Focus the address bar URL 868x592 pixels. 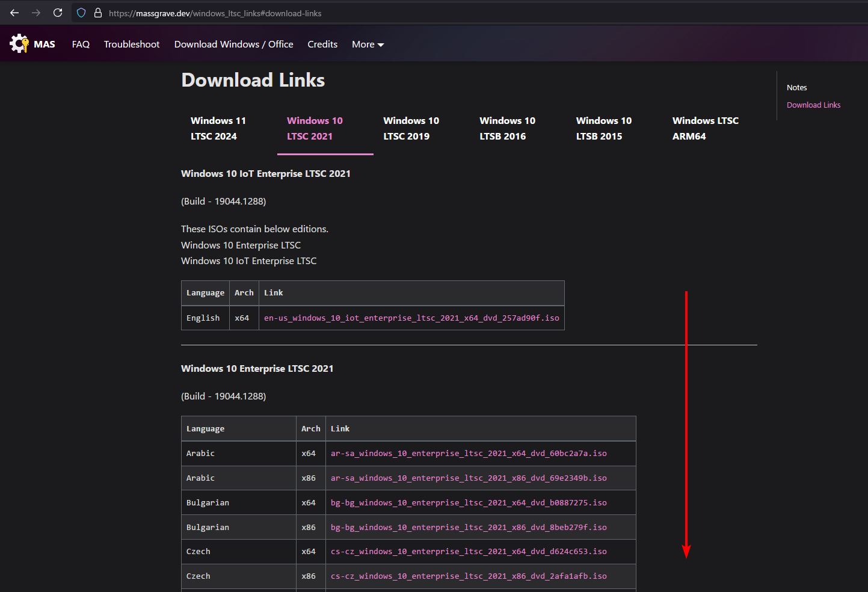click(x=215, y=13)
